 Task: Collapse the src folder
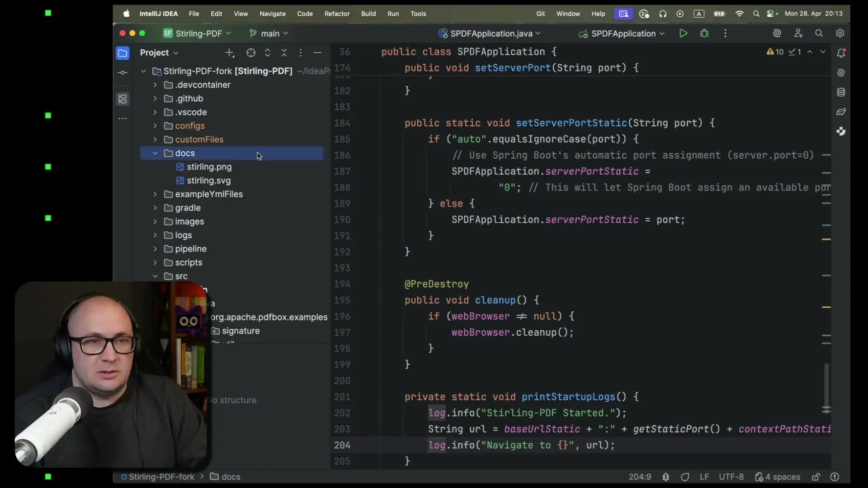155,276
